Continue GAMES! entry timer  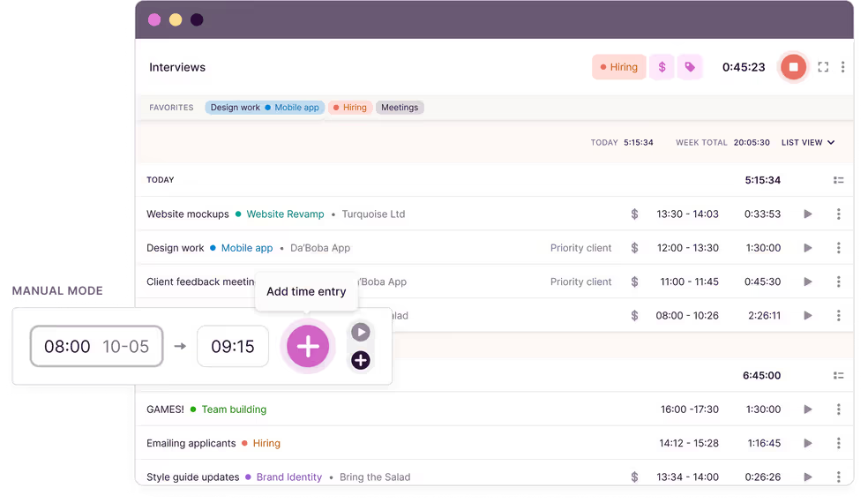coord(808,409)
